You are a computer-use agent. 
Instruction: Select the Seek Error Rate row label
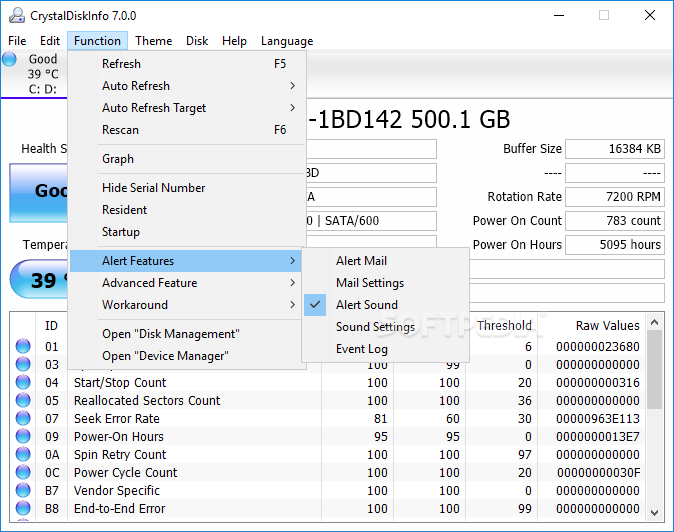click(x=116, y=419)
